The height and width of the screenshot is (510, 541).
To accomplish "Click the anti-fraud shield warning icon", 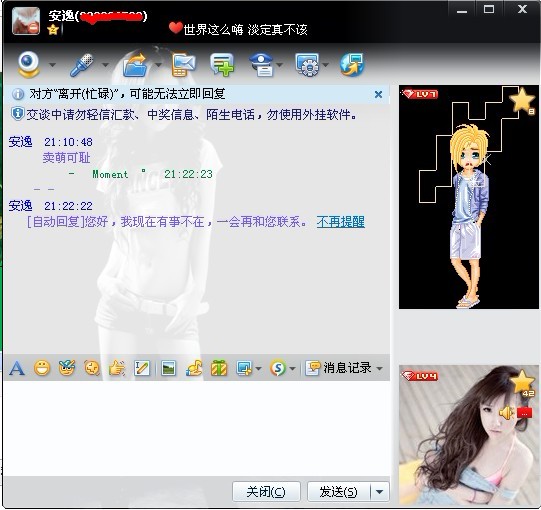I will point(18,114).
